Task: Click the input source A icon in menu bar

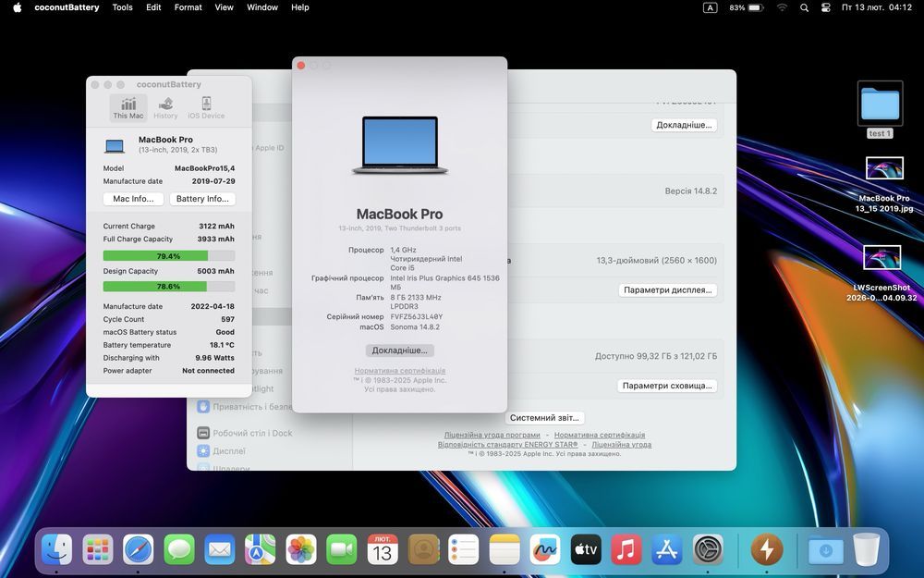Action: point(710,7)
